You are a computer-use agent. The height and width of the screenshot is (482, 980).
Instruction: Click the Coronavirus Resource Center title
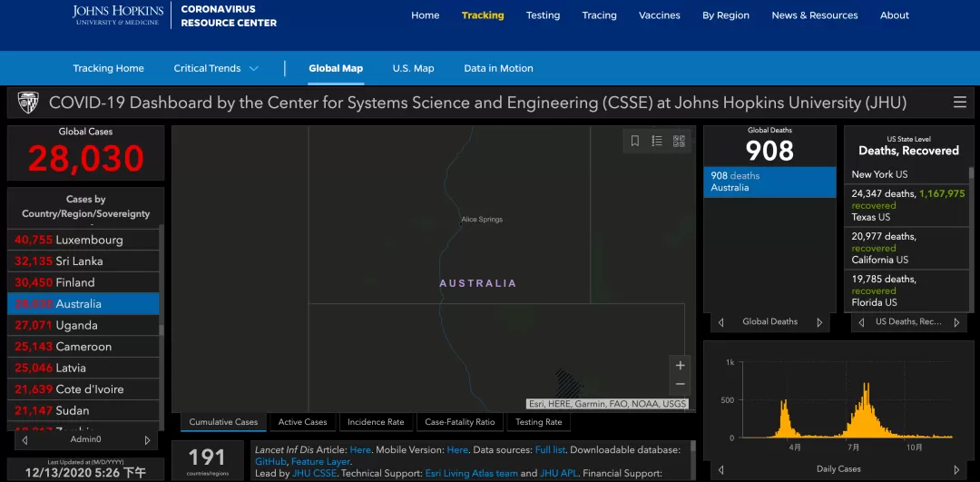(229, 15)
